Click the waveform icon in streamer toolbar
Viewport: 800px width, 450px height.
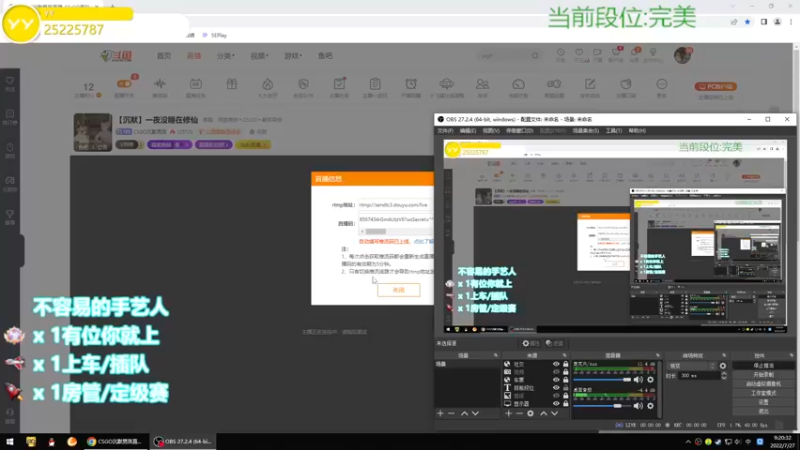click(160, 84)
